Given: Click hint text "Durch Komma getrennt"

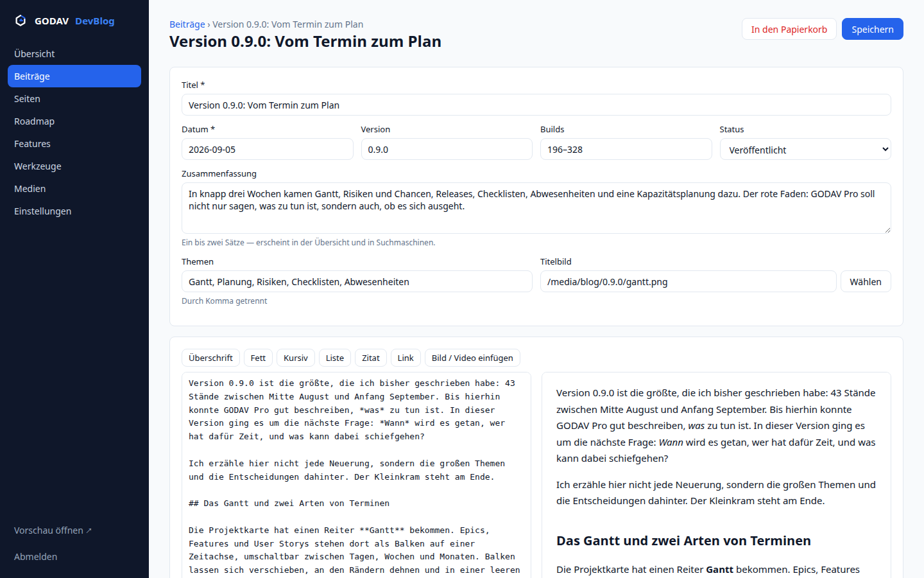Looking at the screenshot, I should click(225, 301).
